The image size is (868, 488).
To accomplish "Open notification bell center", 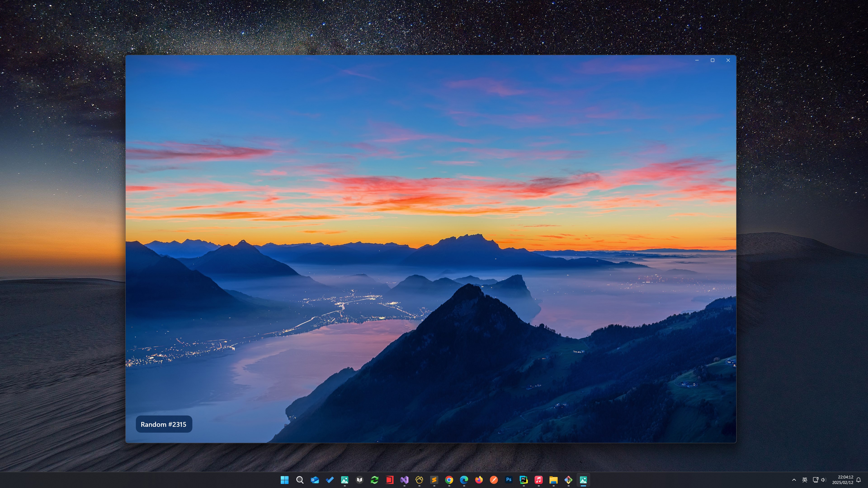I will coord(859,480).
